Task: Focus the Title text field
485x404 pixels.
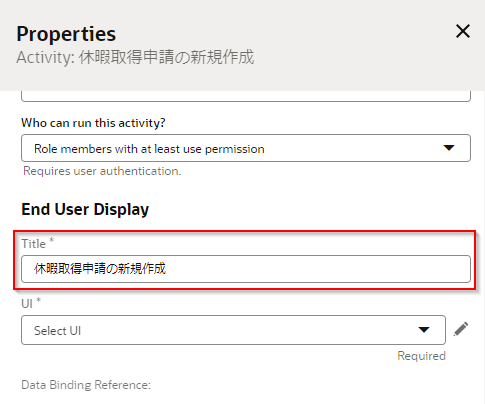Action: (x=246, y=269)
